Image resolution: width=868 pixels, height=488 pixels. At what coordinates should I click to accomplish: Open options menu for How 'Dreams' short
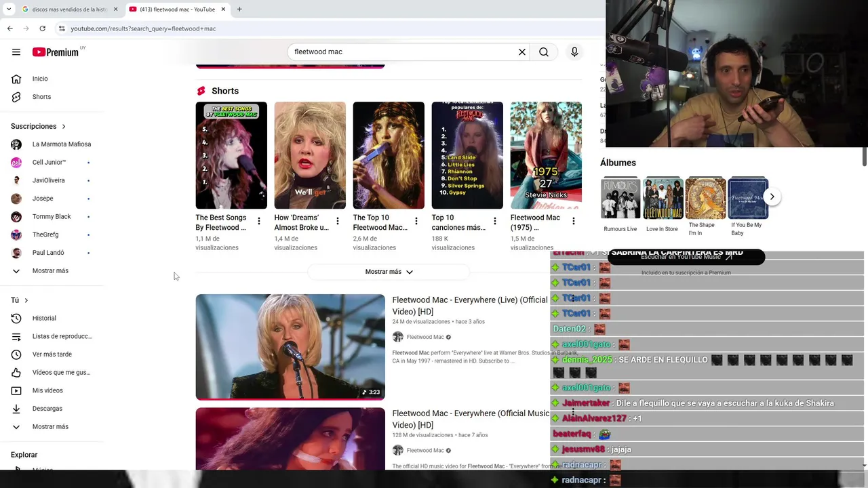338,221
